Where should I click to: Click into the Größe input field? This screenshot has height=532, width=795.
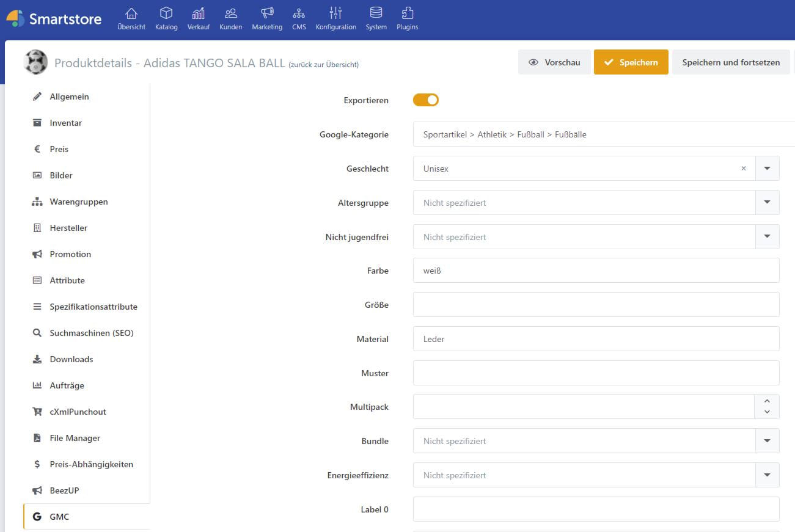(x=596, y=305)
